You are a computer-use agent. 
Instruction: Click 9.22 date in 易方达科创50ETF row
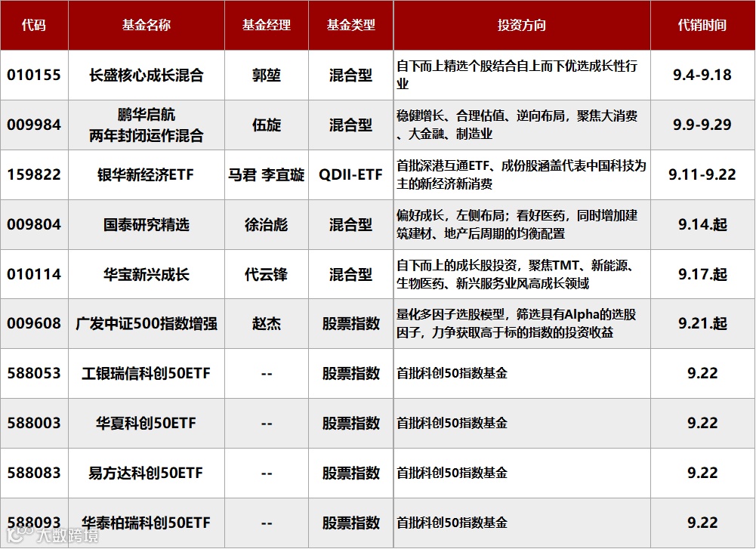pos(702,473)
